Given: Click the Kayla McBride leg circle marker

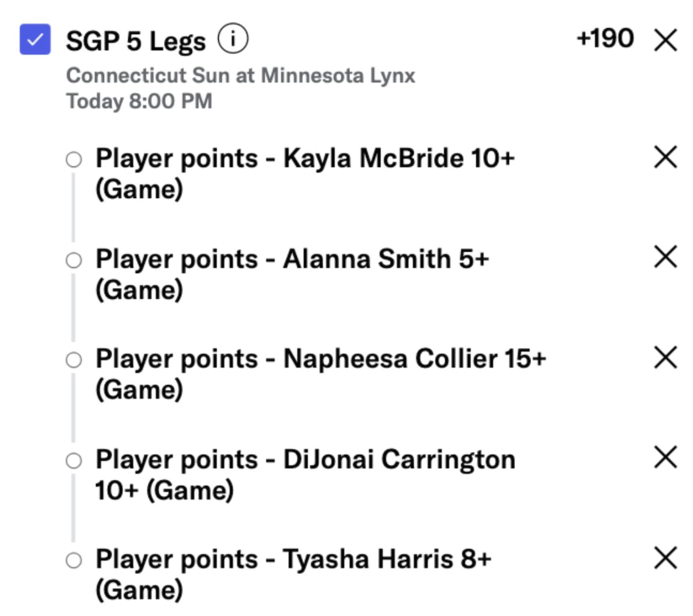Looking at the screenshot, I should click(74, 159).
